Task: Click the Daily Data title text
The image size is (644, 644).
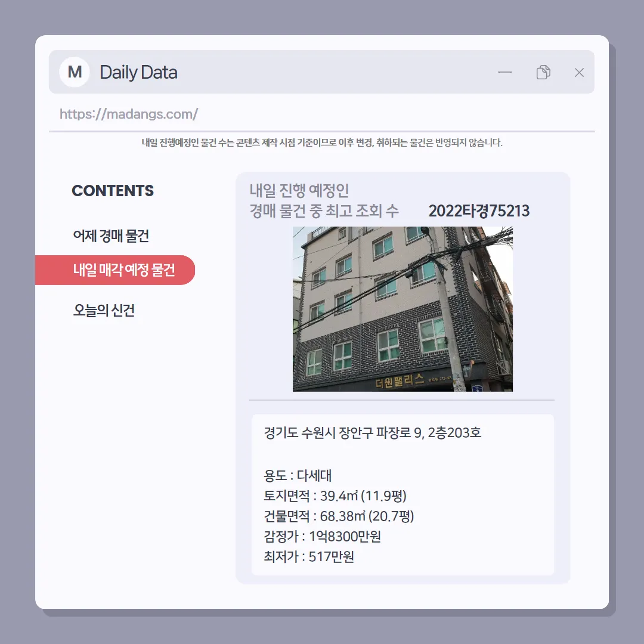Action: (x=138, y=72)
